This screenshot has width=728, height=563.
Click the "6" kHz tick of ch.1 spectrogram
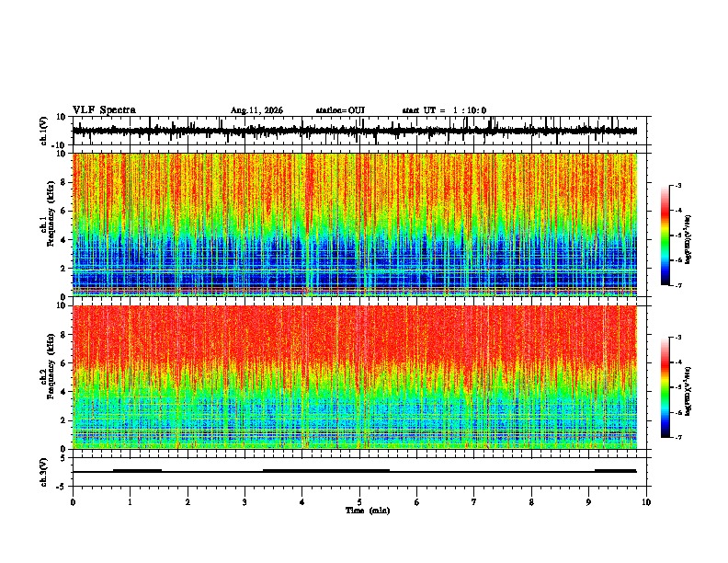(63, 211)
